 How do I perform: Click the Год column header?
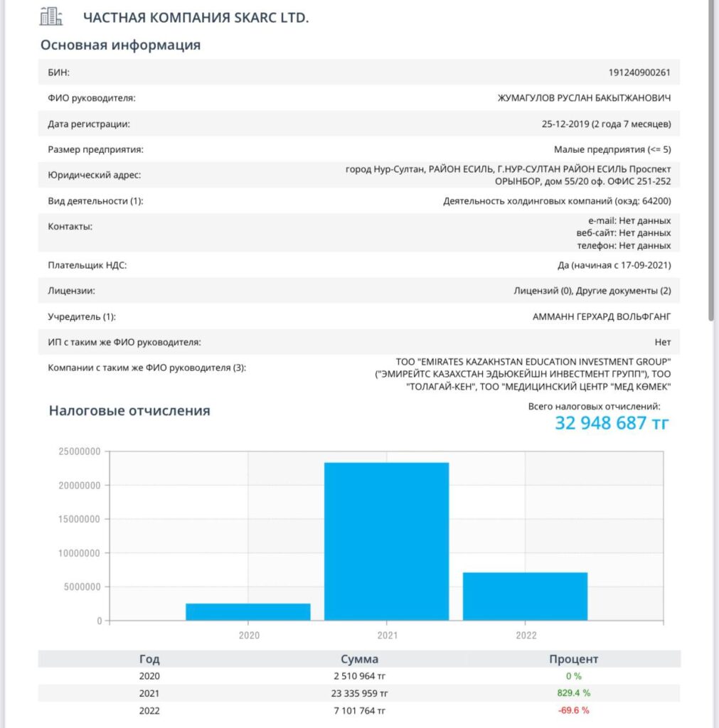(x=149, y=659)
